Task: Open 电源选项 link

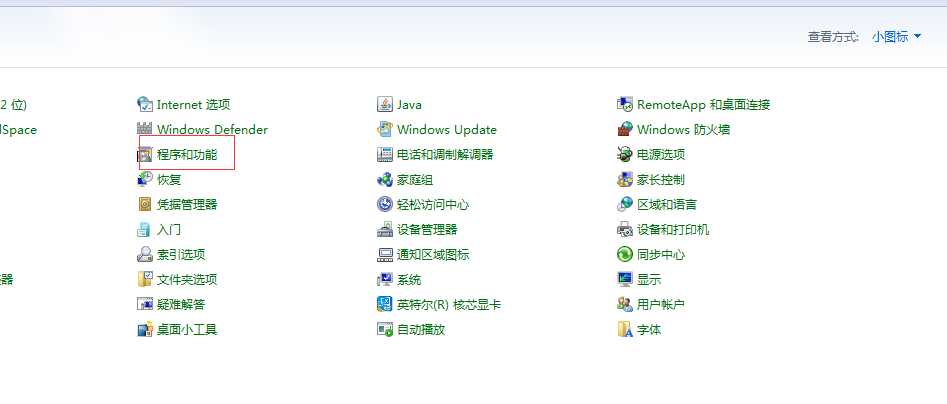Action: (x=661, y=155)
